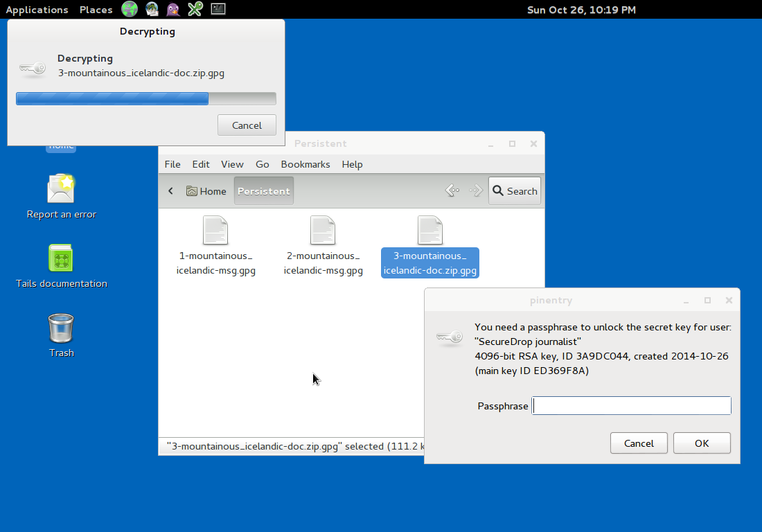Open the Bookmarks menu in file manager

click(305, 164)
